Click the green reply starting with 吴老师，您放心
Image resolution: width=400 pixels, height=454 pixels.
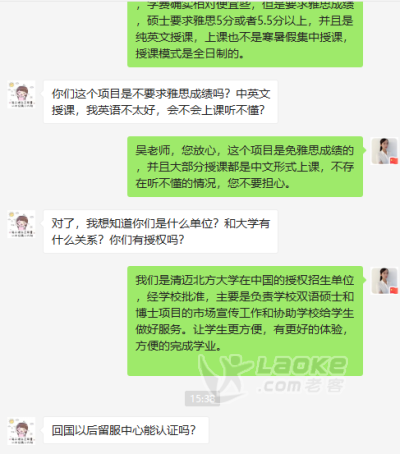[x=245, y=166]
